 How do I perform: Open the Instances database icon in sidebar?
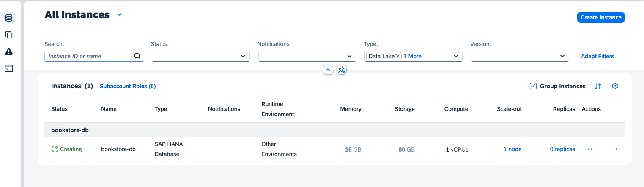9,18
